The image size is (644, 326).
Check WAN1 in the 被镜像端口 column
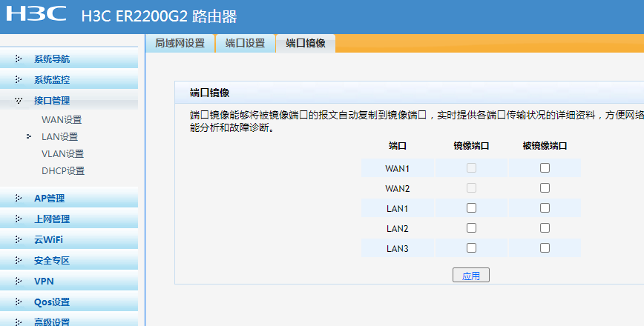coord(545,168)
